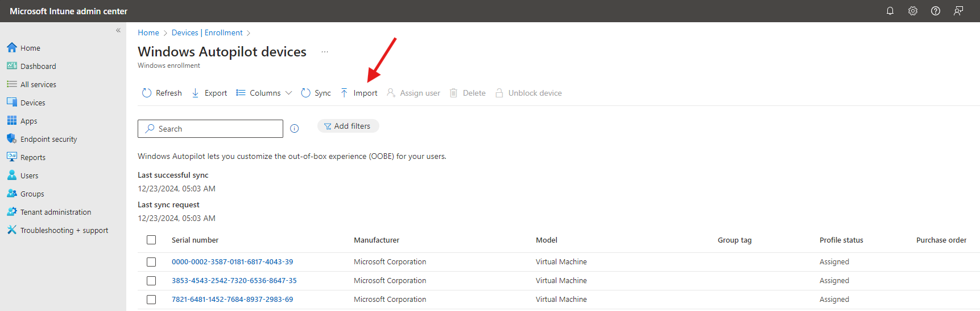980x311 pixels.
Task: Open the feedback person icon
Action: coord(958,11)
